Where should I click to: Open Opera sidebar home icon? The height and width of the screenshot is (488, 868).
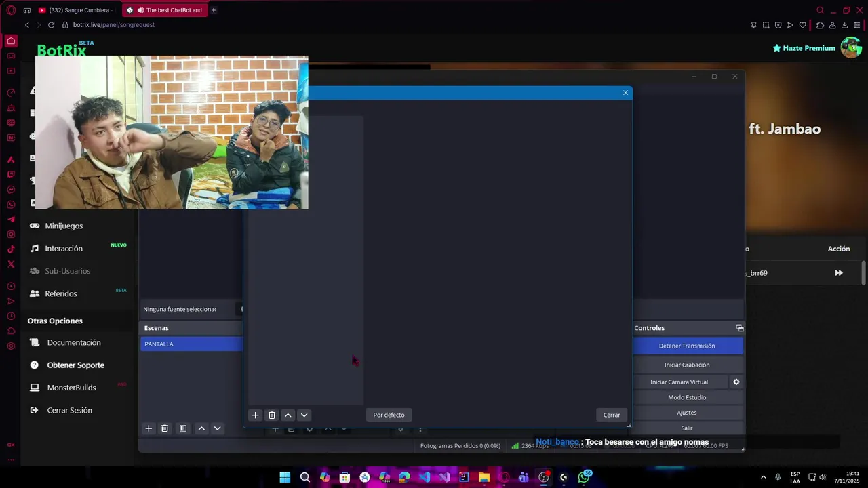coord(11,41)
